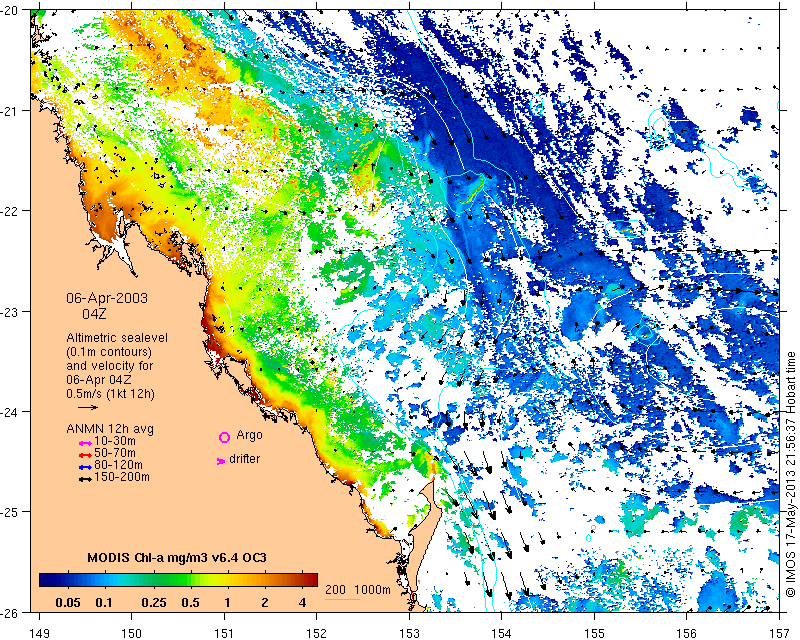This screenshot has height=640, width=800.
Task: Click the '0.5m/s (1kt 12h)' text
Action: pyautogui.click(x=110, y=394)
